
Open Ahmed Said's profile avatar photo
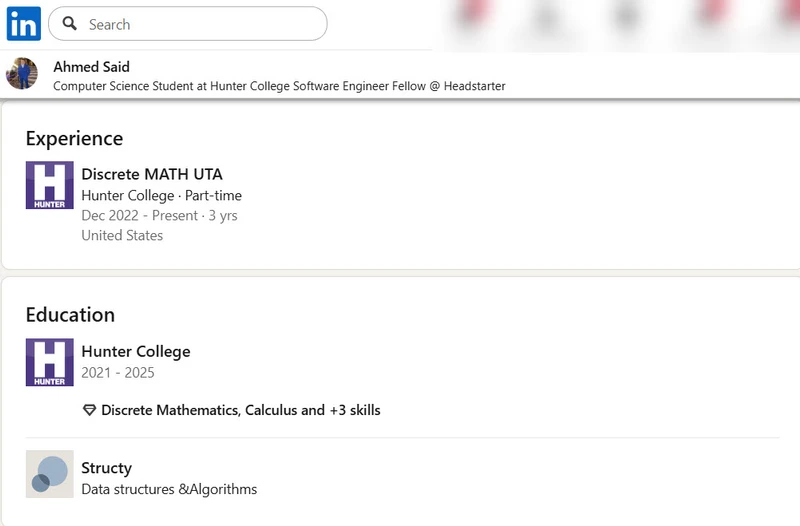22,74
